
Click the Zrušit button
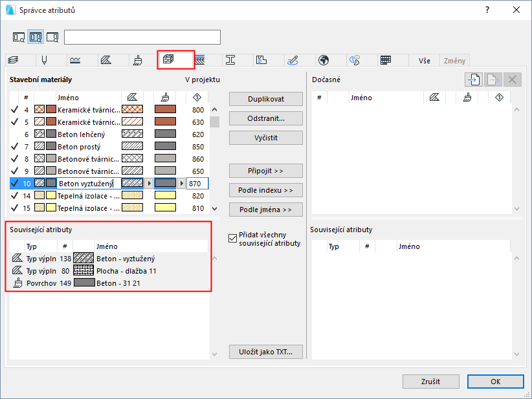(431, 382)
